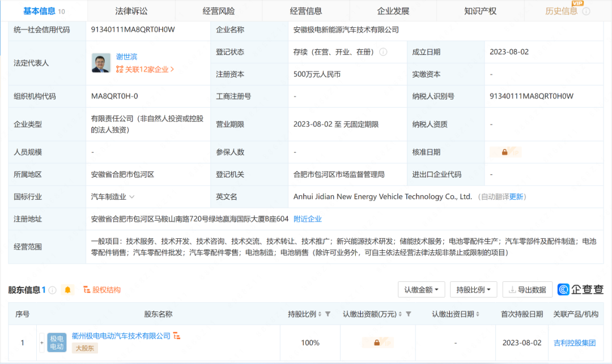Click the info icon next to 存续 status
The image size is (612, 364).
click(x=383, y=52)
